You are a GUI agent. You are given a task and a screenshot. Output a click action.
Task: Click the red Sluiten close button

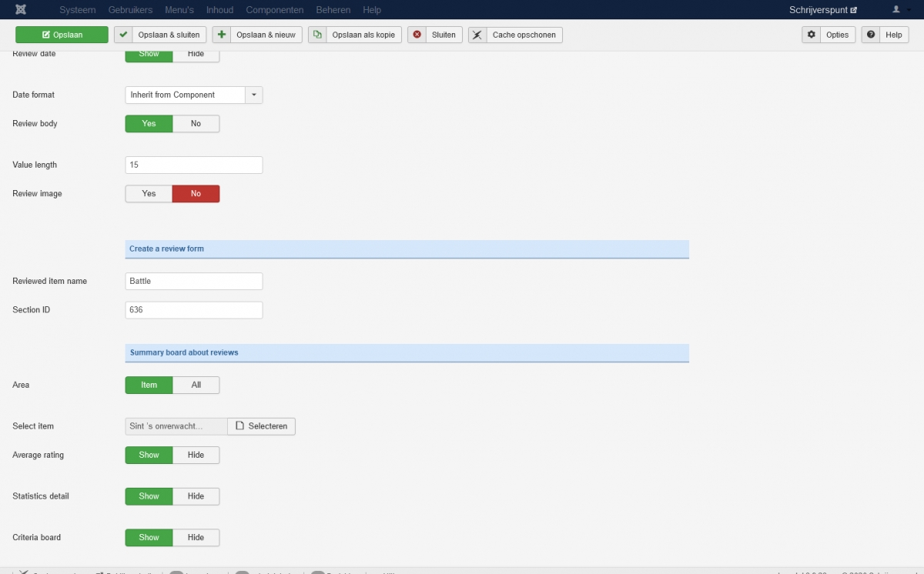coord(435,35)
